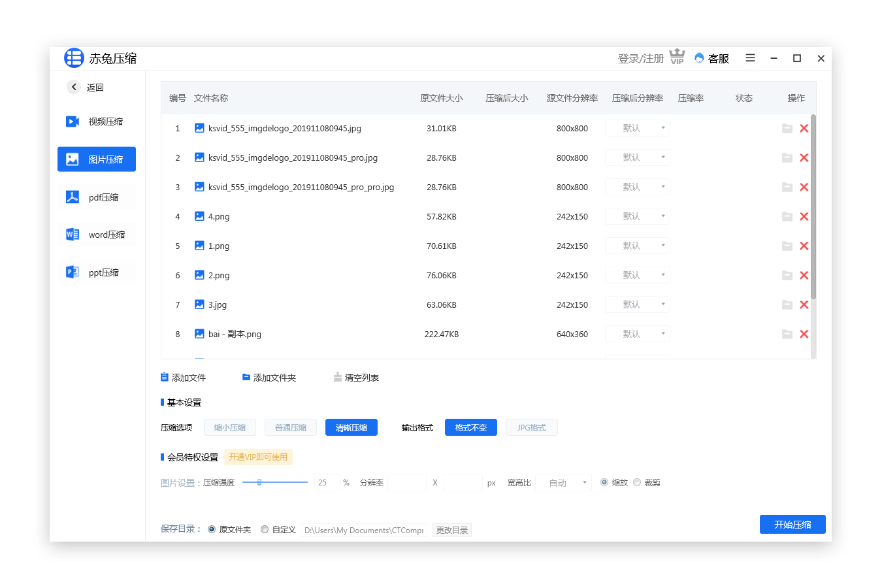Click the resolution height input field

click(463, 483)
